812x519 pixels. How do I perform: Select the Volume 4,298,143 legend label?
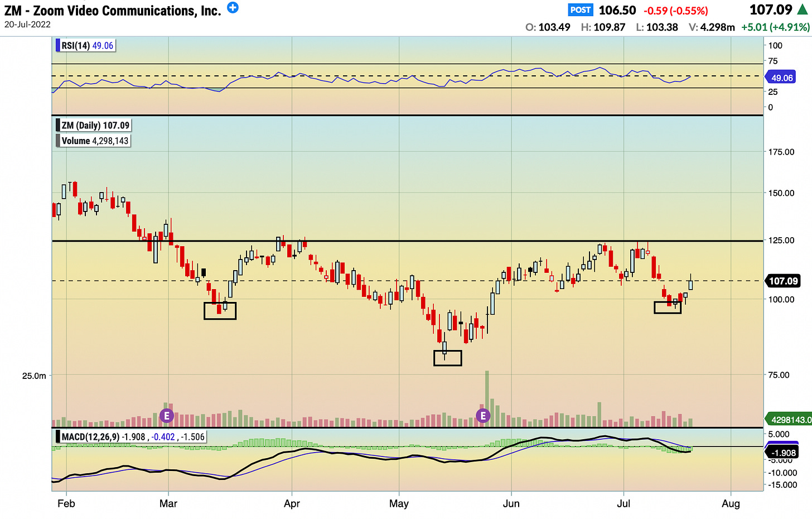point(94,141)
